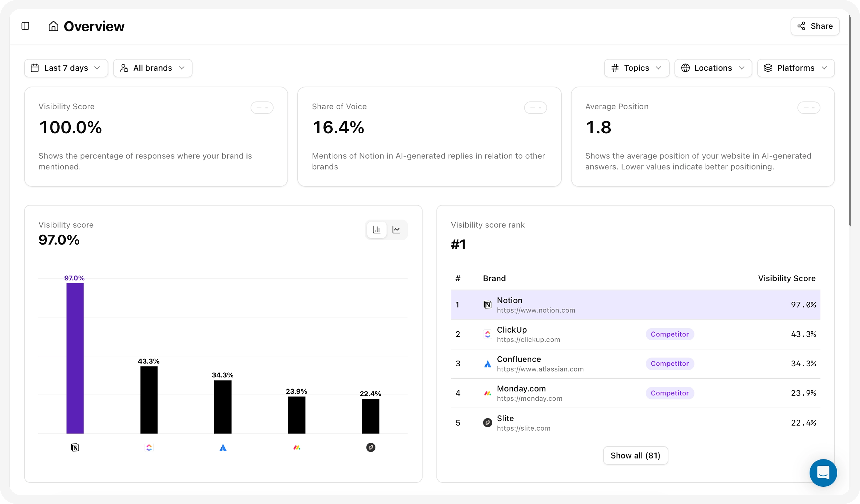This screenshot has height=504, width=860.
Task: Click the Slite logo below the last bar
Action: click(x=371, y=447)
